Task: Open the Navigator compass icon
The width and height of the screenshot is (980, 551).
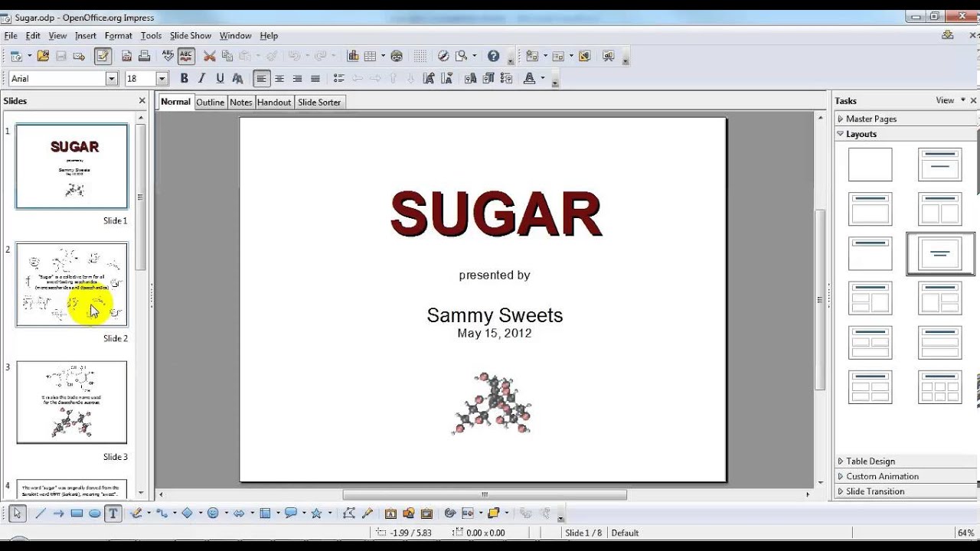Action: click(x=443, y=56)
